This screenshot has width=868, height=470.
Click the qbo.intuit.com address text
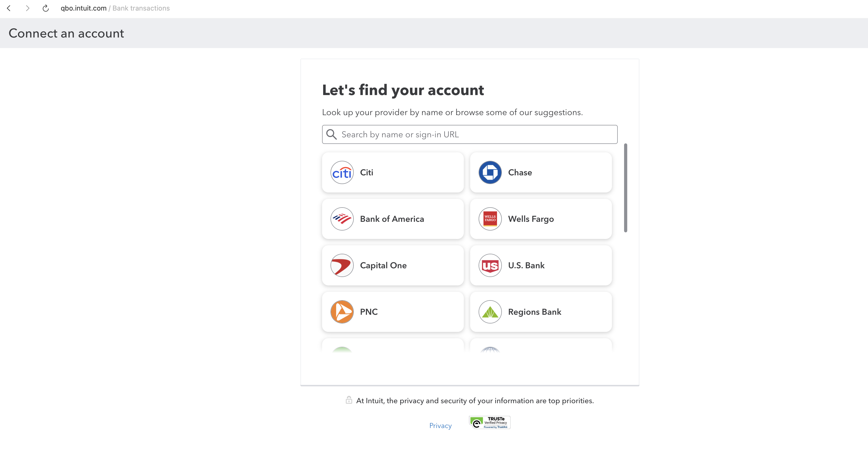[x=83, y=8]
